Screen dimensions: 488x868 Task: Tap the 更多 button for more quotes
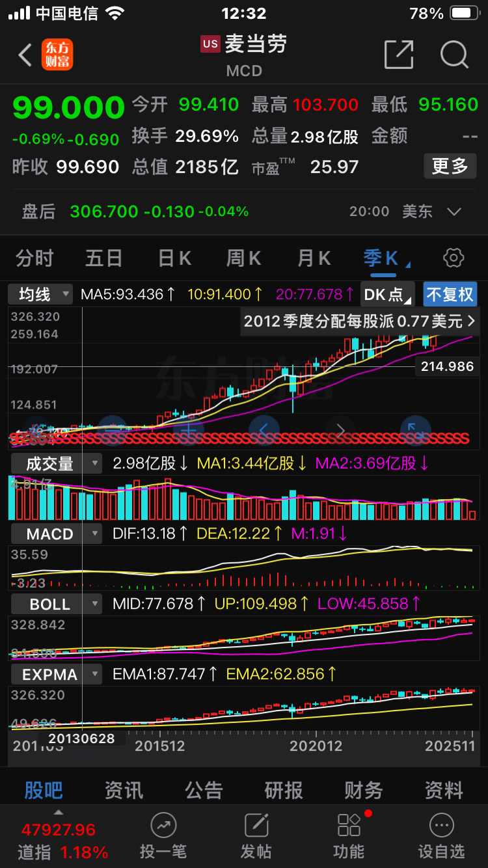click(x=450, y=167)
